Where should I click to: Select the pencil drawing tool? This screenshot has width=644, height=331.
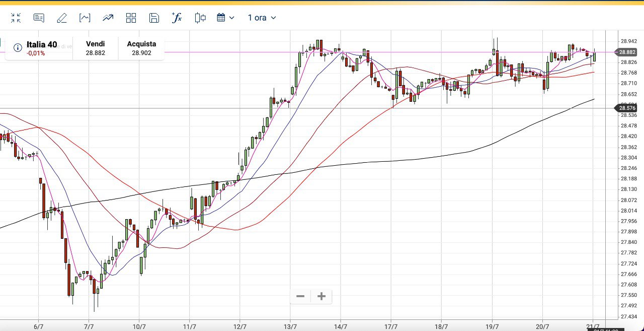[62, 18]
